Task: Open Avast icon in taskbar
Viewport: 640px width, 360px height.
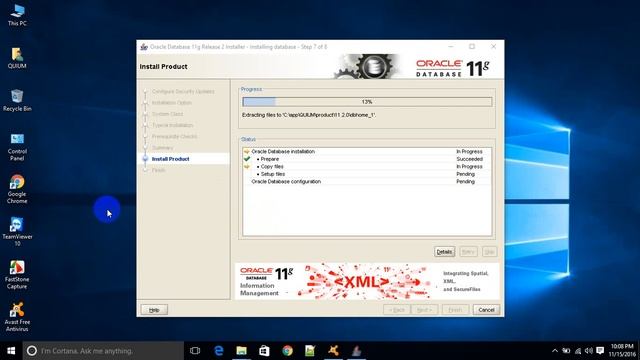Action: [333, 351]
